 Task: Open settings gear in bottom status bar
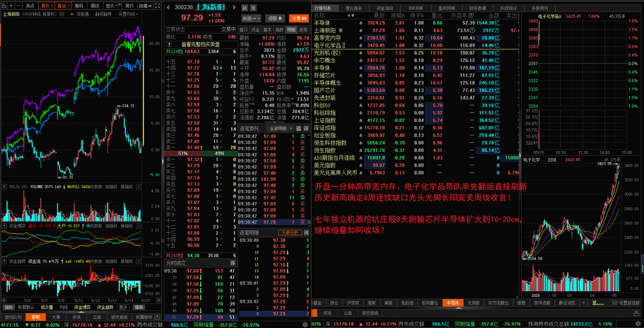[x=615, y=302]
